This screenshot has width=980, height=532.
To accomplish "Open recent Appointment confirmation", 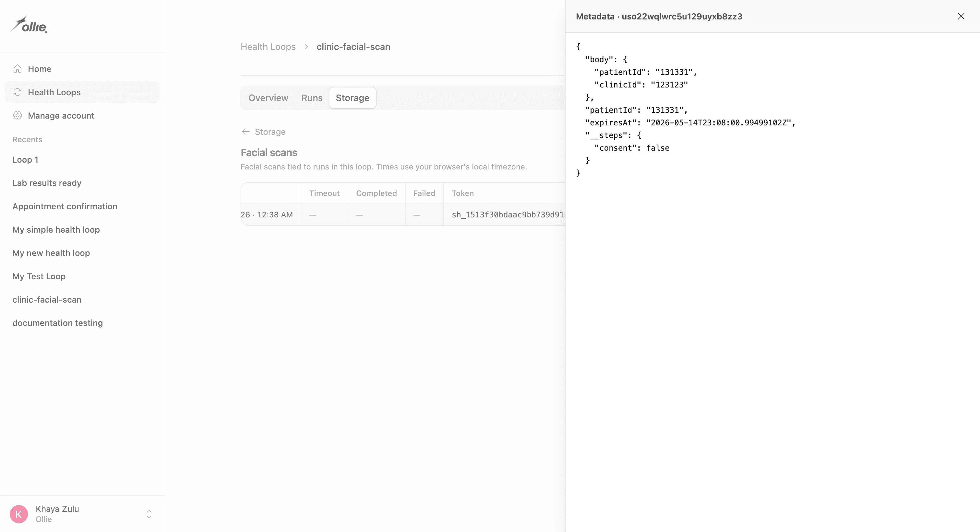I will [65, 206].
